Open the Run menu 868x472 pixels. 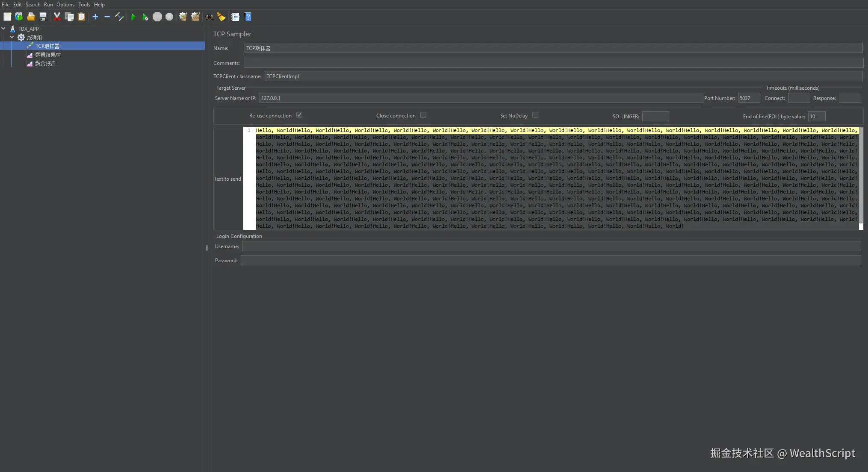(48, 5)
